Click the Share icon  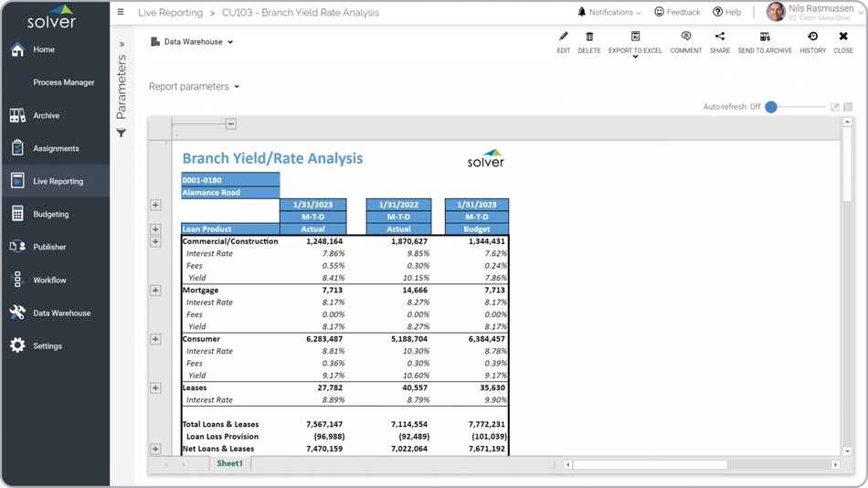tap(720, 37)
